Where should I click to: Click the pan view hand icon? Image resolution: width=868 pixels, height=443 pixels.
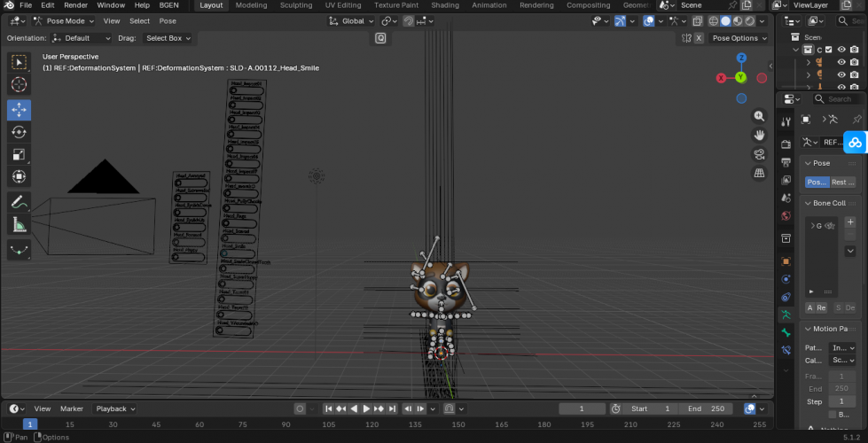759,135
